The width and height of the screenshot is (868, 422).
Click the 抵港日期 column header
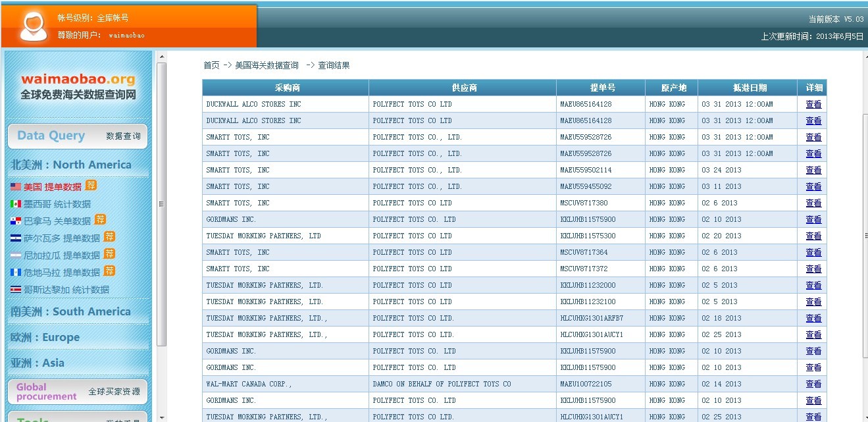[748, 88]
